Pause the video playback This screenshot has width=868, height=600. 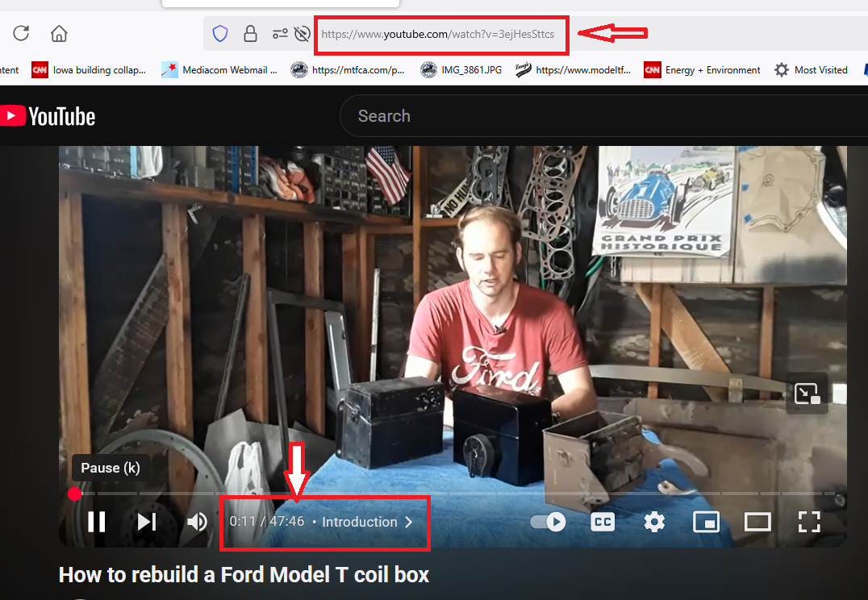point(97,522)
